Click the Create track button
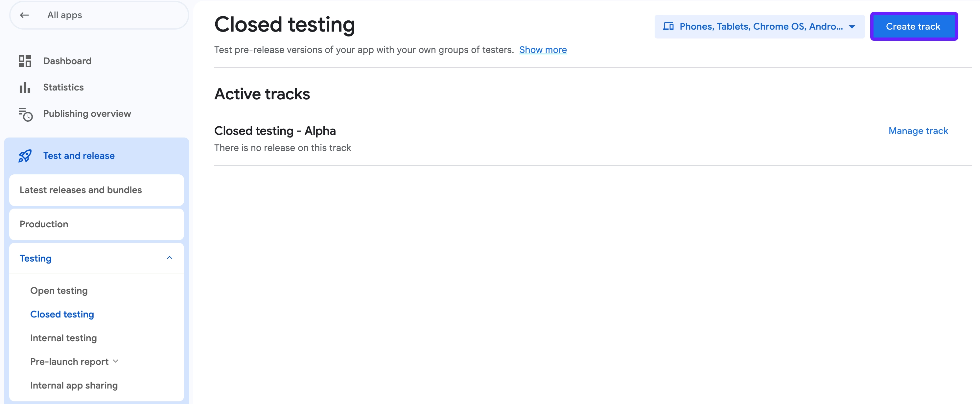Image resolution: width=980 pixels, height=404 pixels. (914, 26)
